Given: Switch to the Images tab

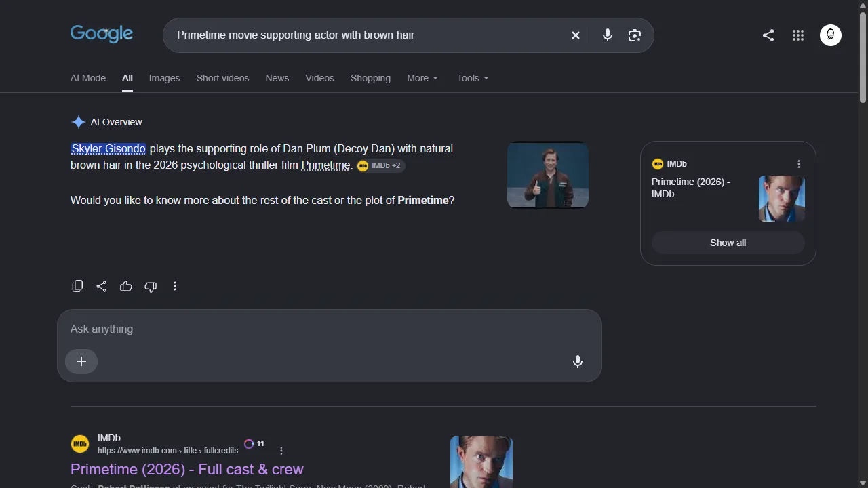Looking at the screenshot, I should (x=165, y=78).
